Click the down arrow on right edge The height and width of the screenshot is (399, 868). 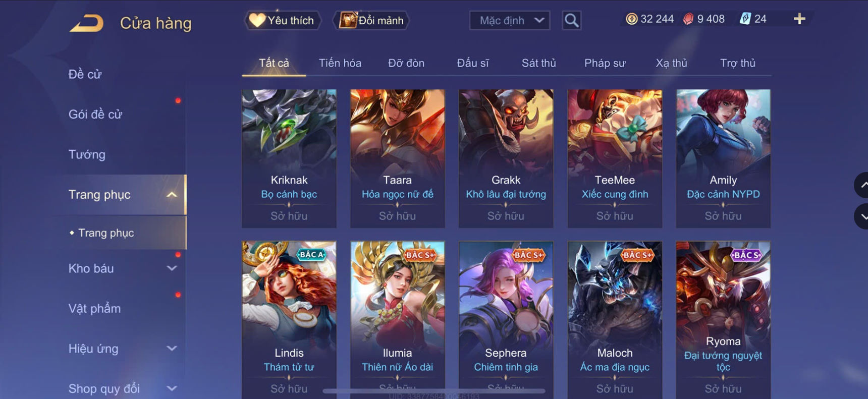point(861,216)
